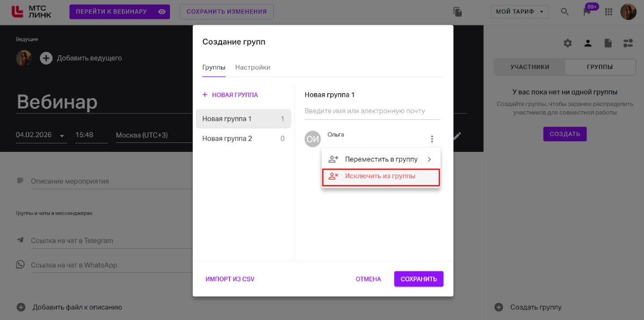This screenshot has height=320, width=644.
Task: Open the files document icon
Action: (608, 43)
